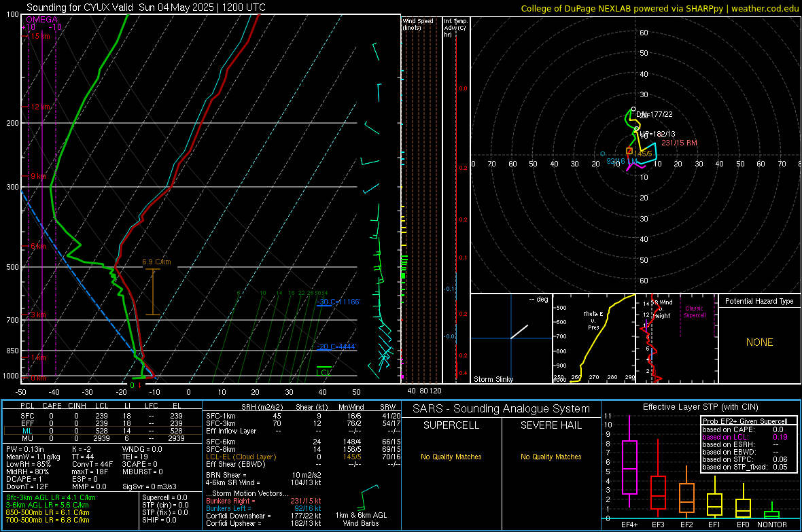Click the '231/15 RM' hodograph label
Image resolution: width=802 pixels, height=532 pixels.
(679, 143)
